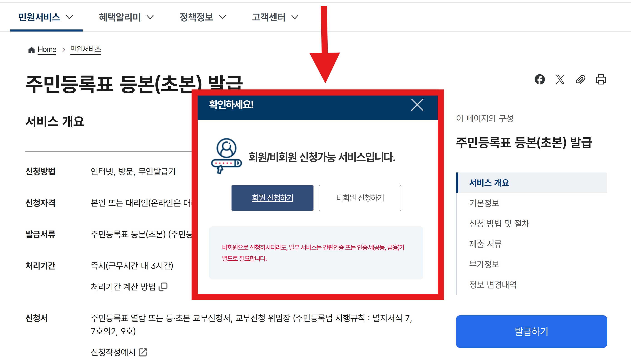Share via X (Twitter) icon
Image resolution: width=631 pixels, height=364 pixels.
[x=560, y=80]
